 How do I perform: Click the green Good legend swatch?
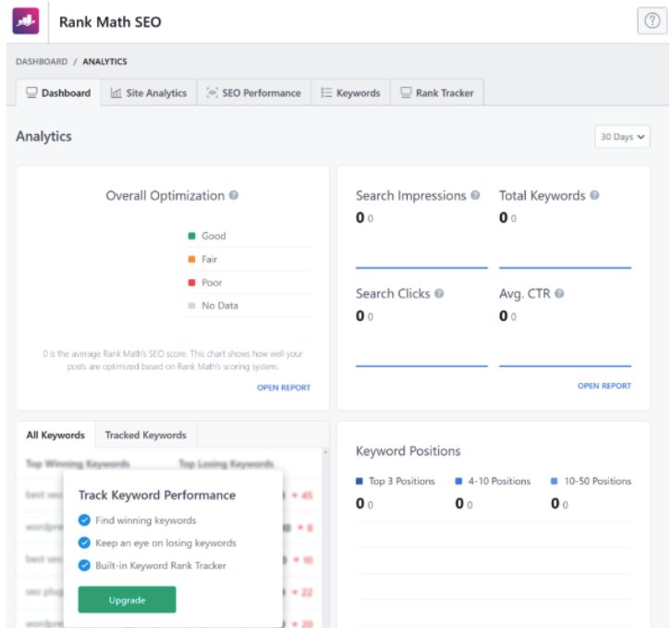[191, 236]
